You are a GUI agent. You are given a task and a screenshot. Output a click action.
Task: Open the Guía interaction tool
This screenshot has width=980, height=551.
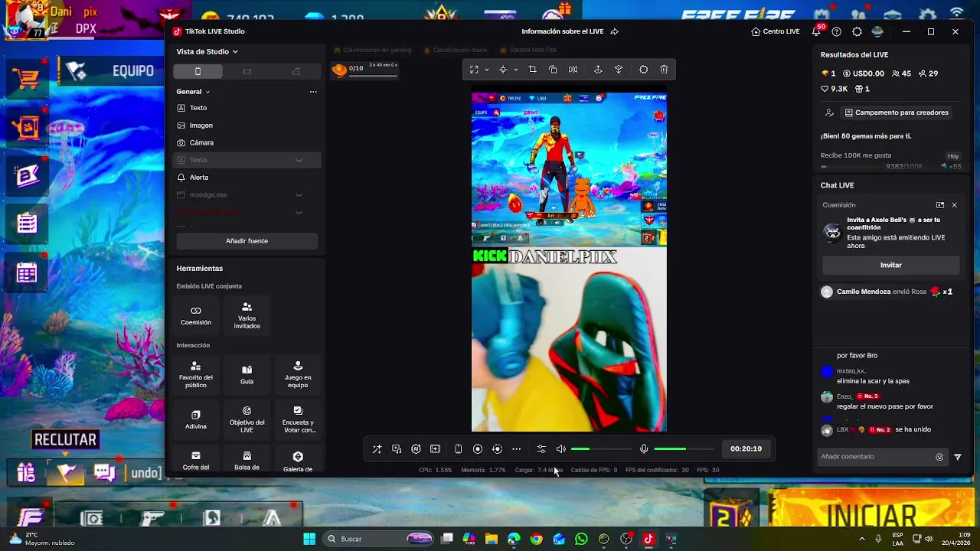(x=247, y=374)
